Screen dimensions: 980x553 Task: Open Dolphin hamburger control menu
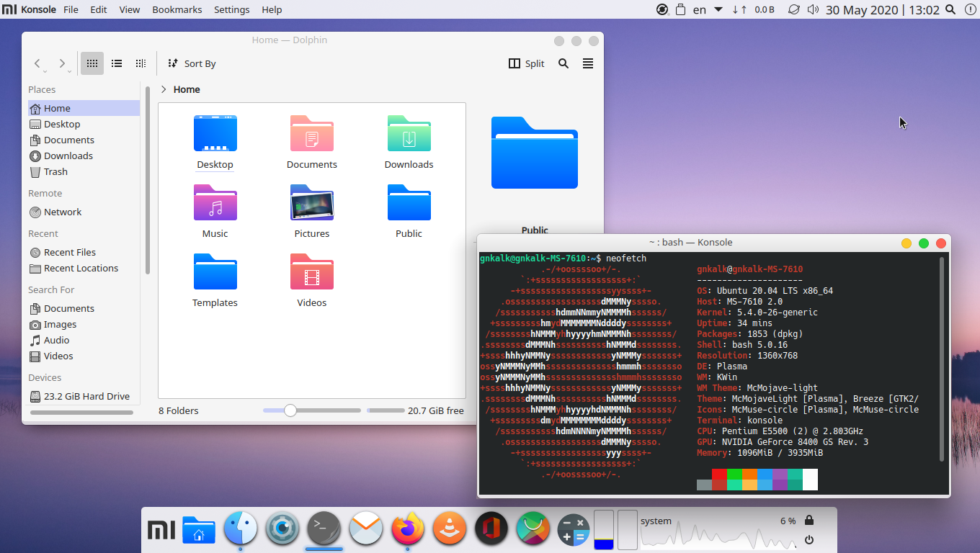click(x=588, y=63)
